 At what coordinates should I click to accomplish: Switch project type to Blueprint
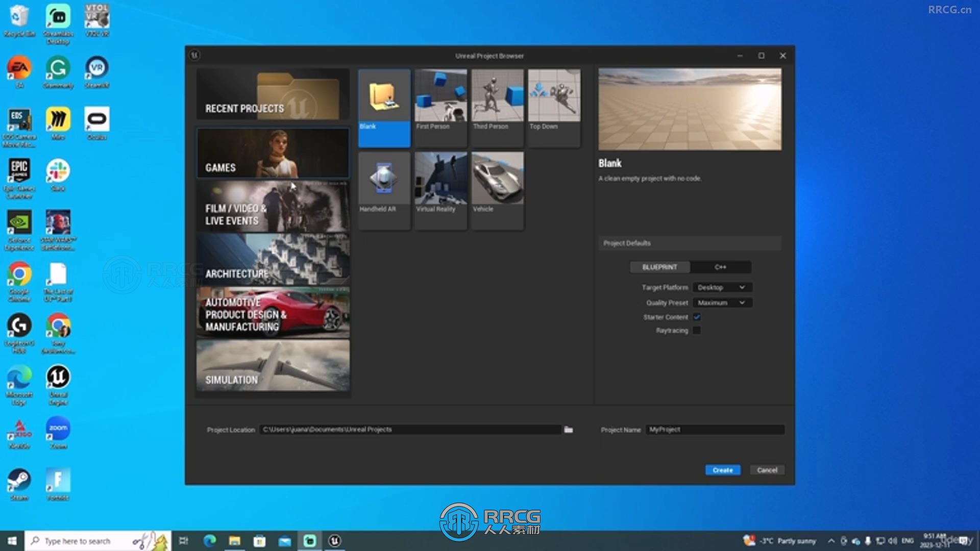659,267
